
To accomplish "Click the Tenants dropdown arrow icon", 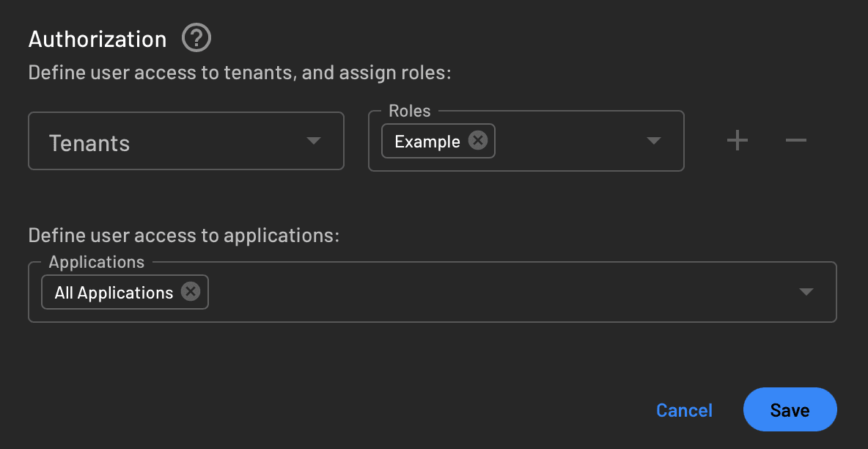I will coord(314,141).
